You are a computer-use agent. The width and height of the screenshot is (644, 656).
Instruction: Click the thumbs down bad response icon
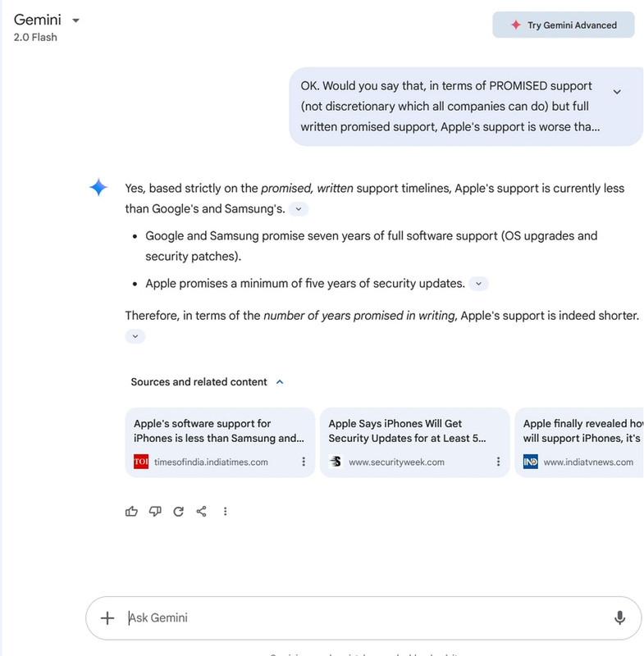coord(155,511)
